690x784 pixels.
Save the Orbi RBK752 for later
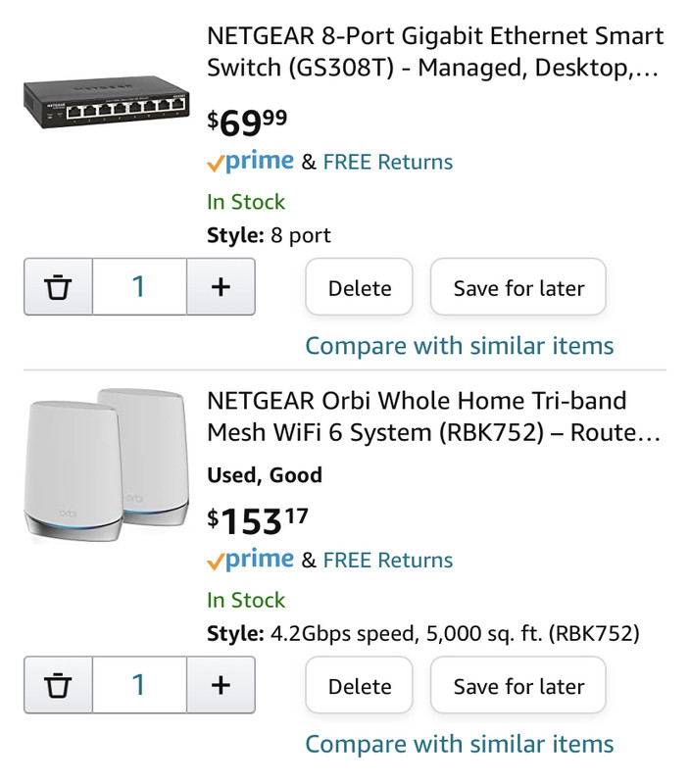(x=518, y=686)
